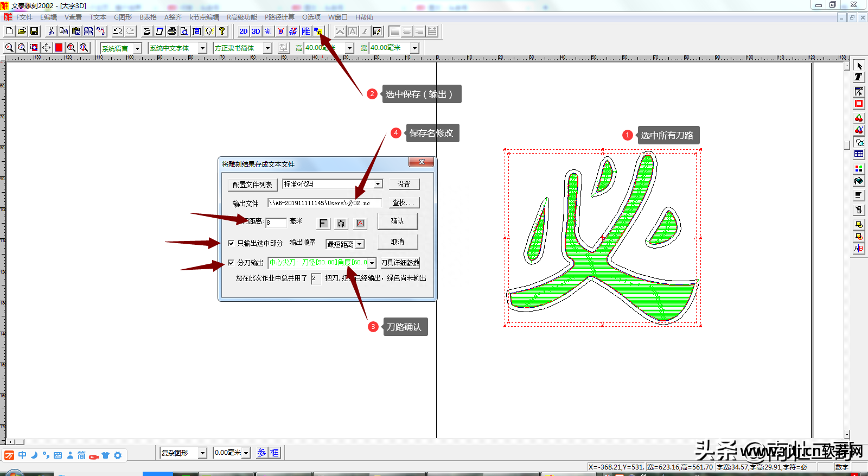Click the F icon button in dialog

[323, 224]
